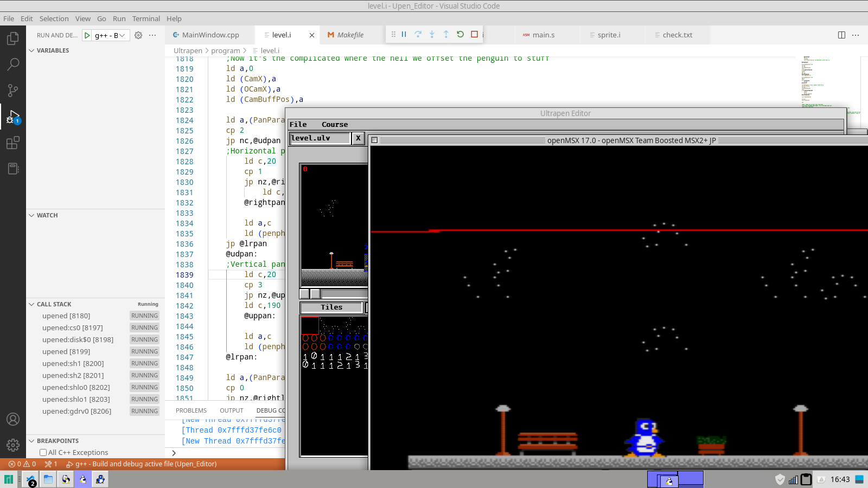Open the Accounts menu in activity bar
The image size is (868, 488).
(x=13, y=419)
